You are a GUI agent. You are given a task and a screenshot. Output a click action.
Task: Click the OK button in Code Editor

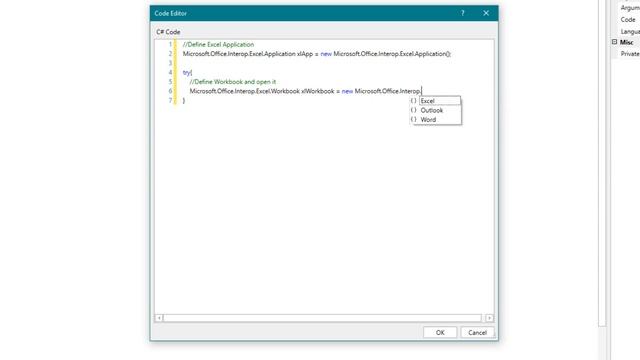click(440, 333)
